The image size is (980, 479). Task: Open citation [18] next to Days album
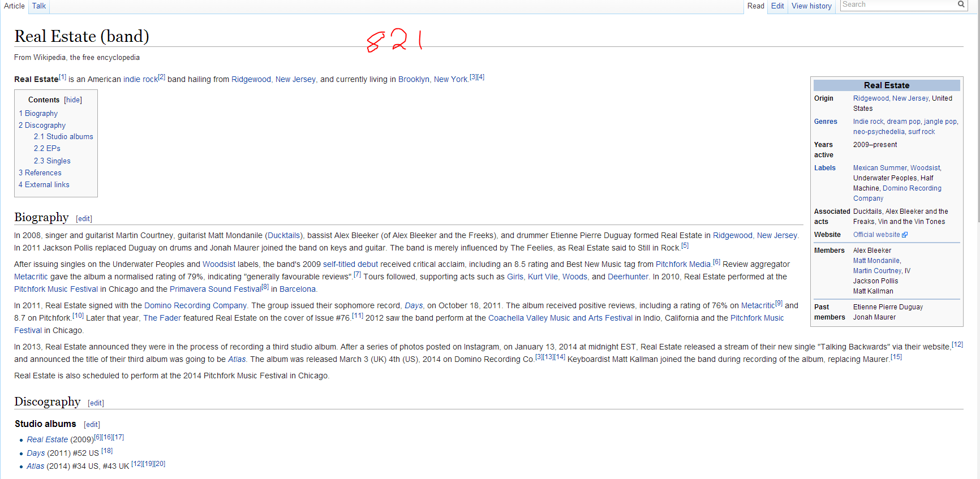tap(107, 451)
